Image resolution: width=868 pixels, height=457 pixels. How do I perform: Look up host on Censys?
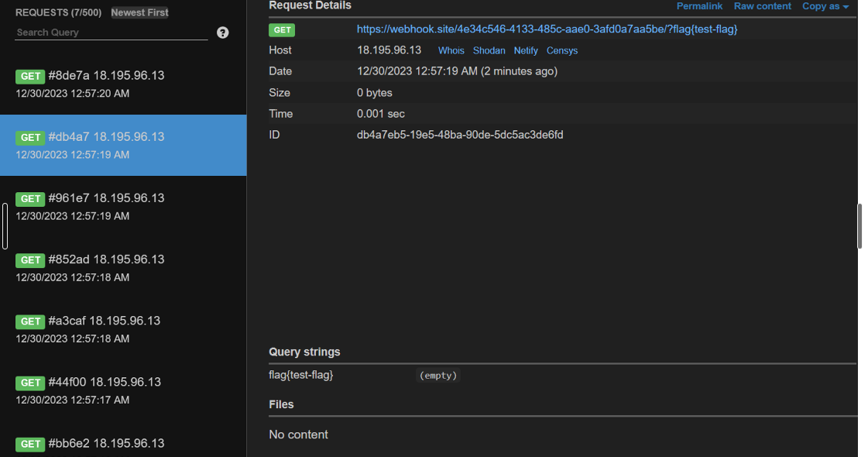[x=562, y=50]
